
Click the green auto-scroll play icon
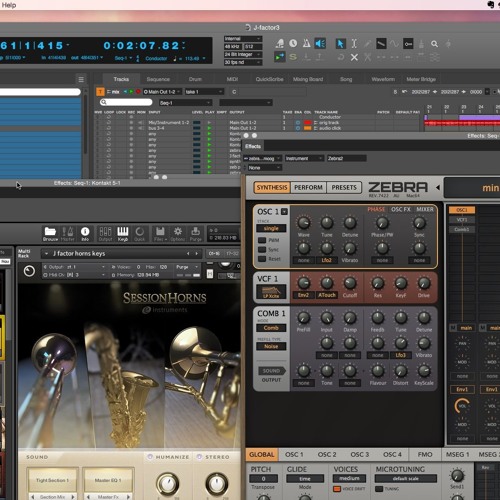click(x=279, y=57)
